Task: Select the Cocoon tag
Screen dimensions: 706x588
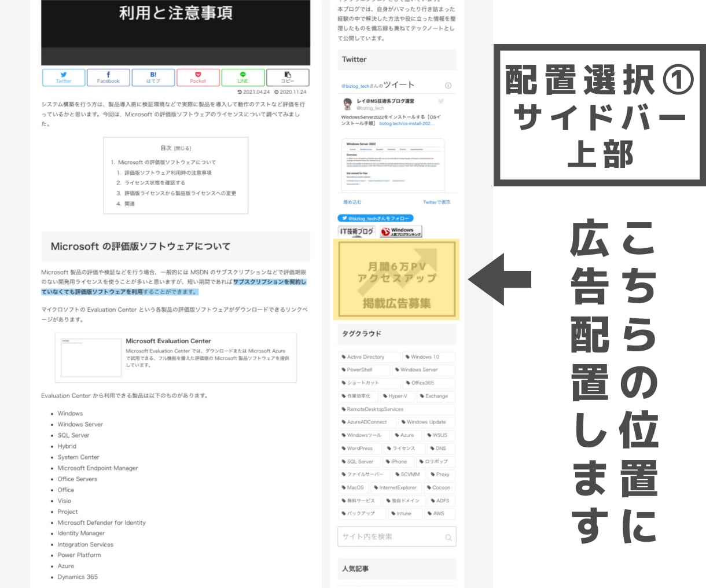Action: coord(441,488)
